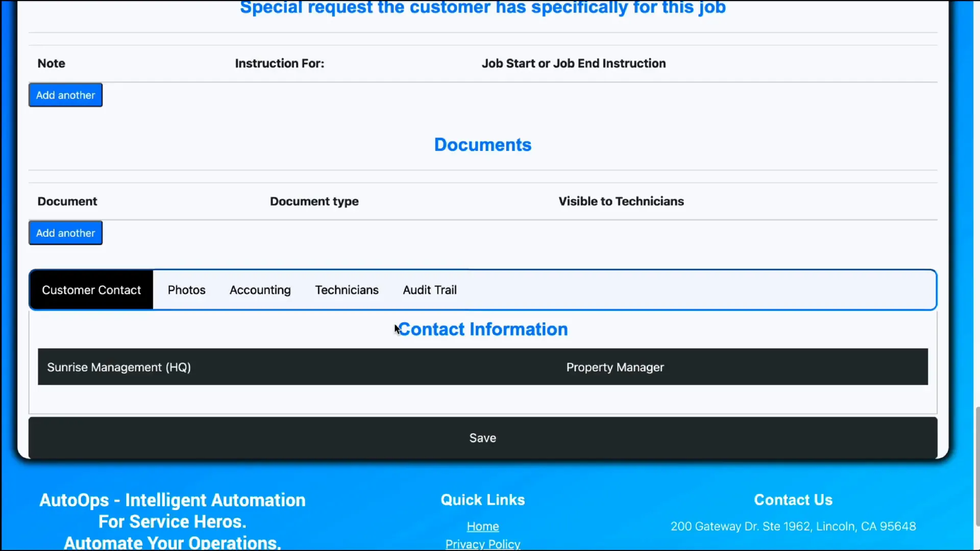
Task: Open the Privacy Policy page
Action: tap(483, 544)
